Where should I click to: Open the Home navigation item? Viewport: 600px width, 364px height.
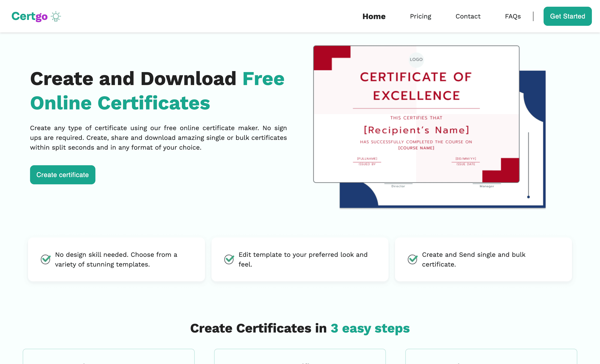(374, 16)
